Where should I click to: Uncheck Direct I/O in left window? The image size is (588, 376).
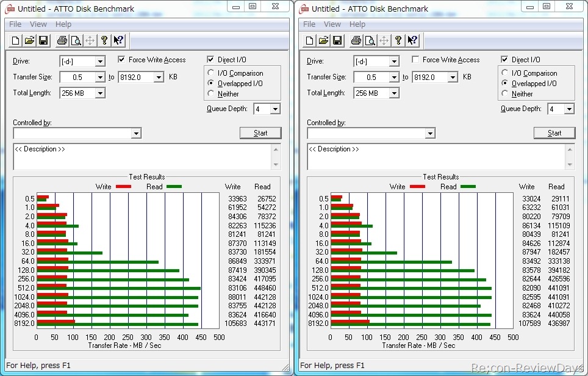click(211, 60)
